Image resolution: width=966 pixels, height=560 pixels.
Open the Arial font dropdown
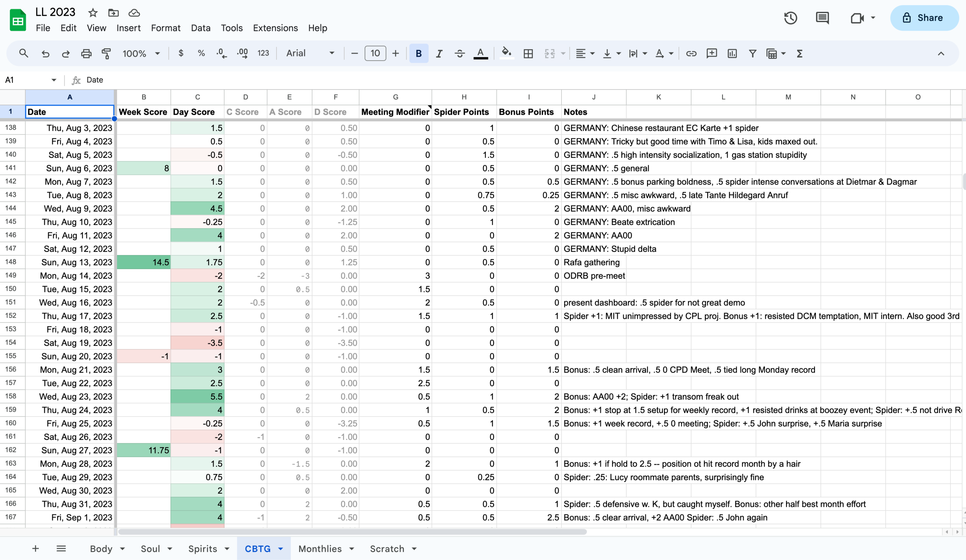tap(310, 53)
